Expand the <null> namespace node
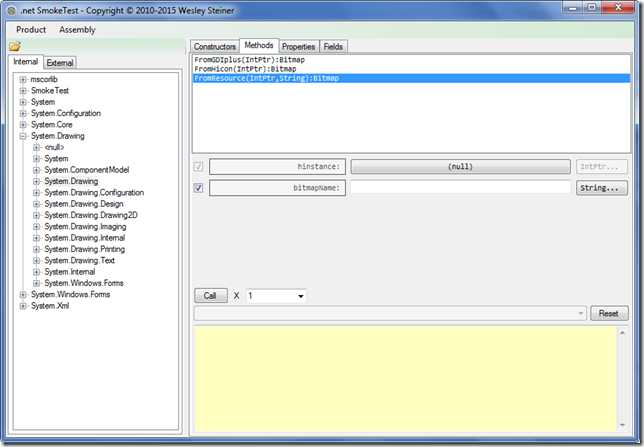The image size is (644, 447). [x=37, y=147]
